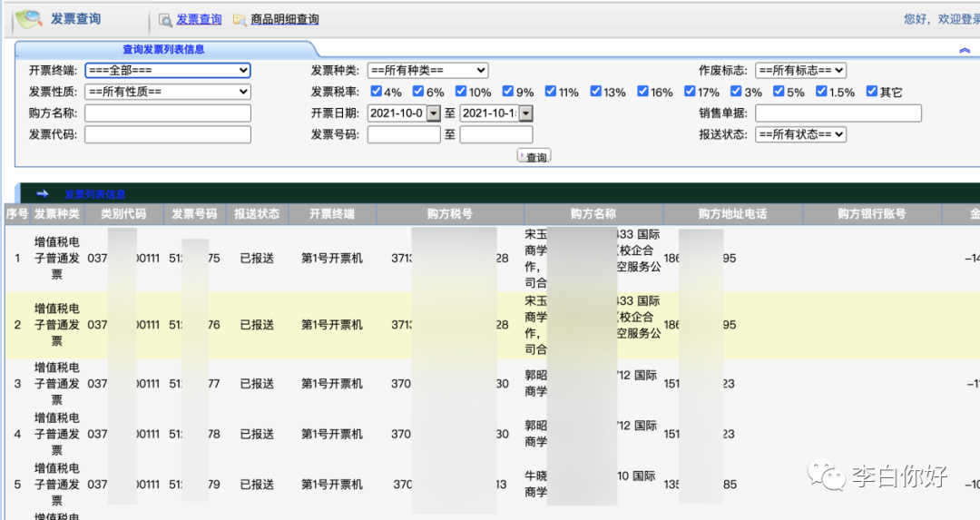
Task: Select row 1 in the invoice list
Action: (493, 258)
